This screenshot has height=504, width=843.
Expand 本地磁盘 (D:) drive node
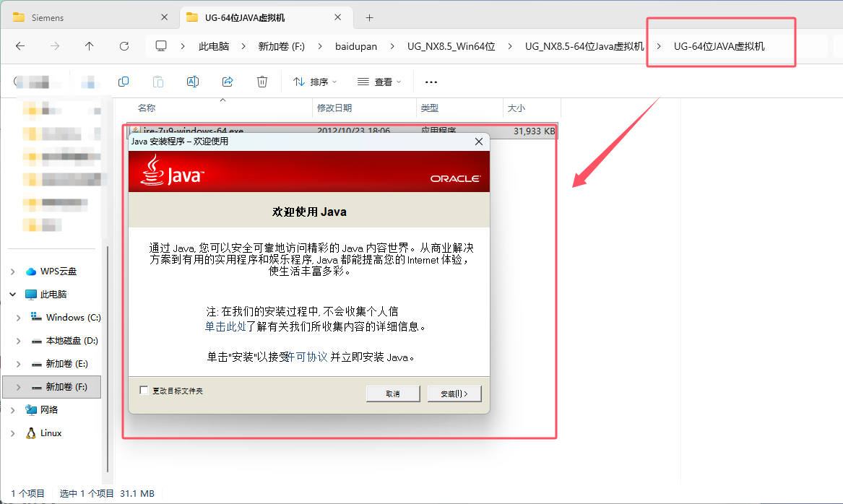point(18,341)
